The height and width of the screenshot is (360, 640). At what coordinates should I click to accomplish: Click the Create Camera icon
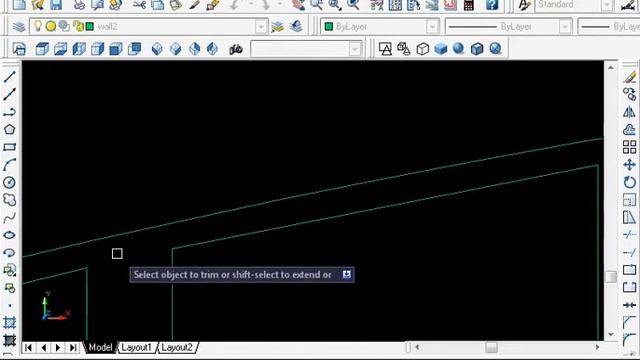[x=236, y=49]
